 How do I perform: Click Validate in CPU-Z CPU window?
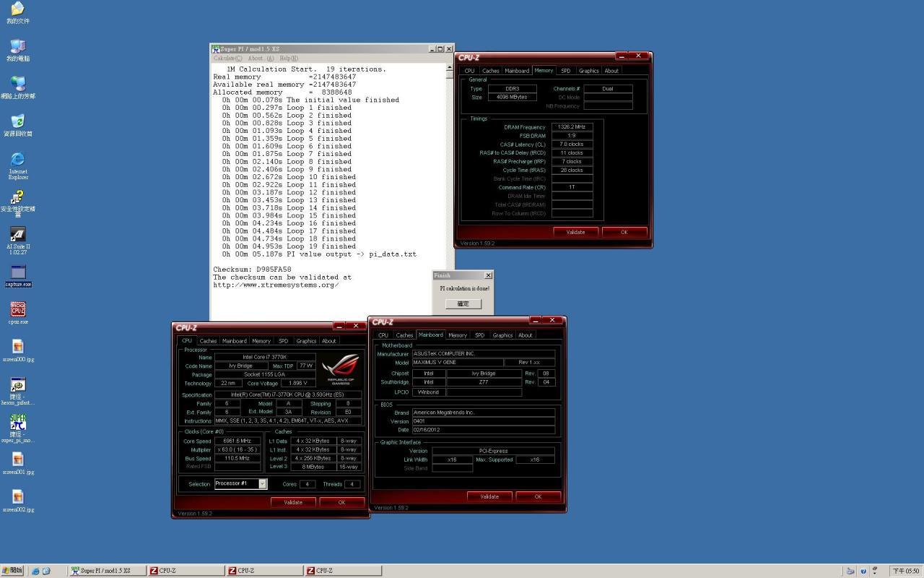point(293,502)
